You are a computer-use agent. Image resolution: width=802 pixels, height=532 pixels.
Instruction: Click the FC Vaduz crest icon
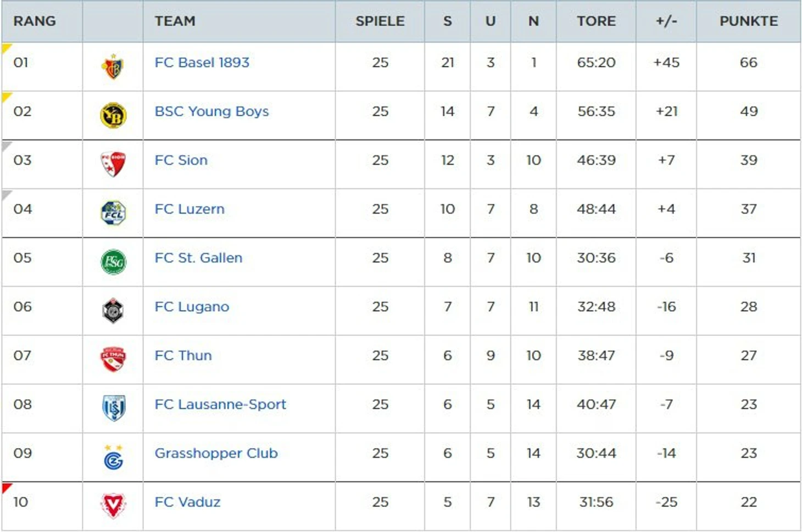[x=113, y=506]
